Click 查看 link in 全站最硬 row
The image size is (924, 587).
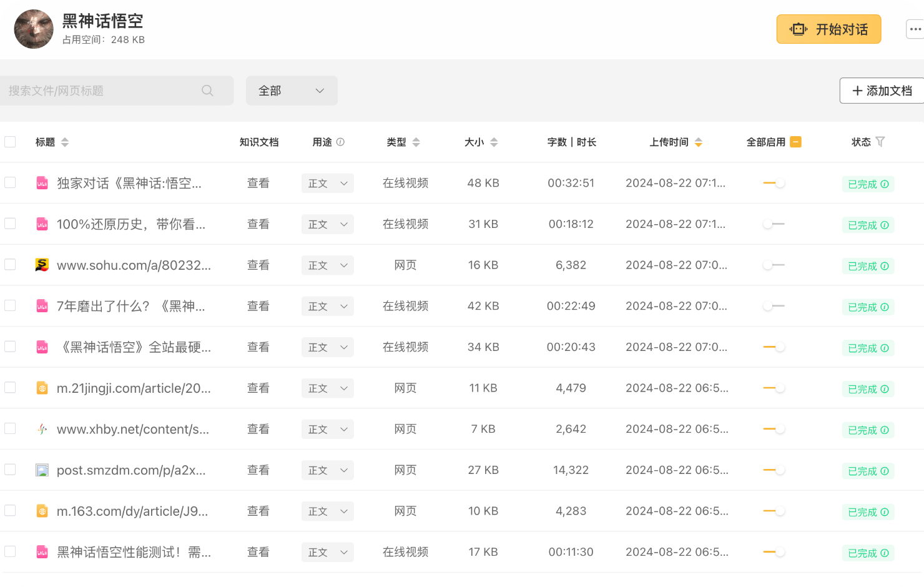tap(258, 347)
